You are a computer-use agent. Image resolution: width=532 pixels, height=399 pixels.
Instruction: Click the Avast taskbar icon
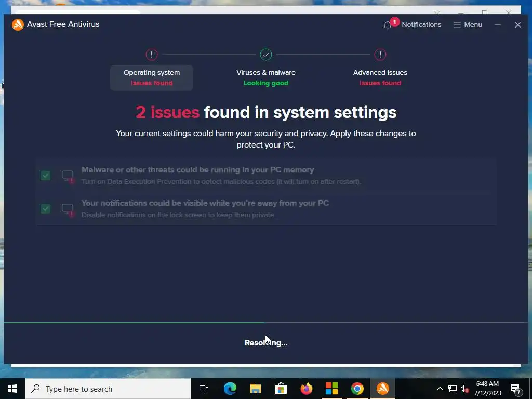click(x=383, y=389)
